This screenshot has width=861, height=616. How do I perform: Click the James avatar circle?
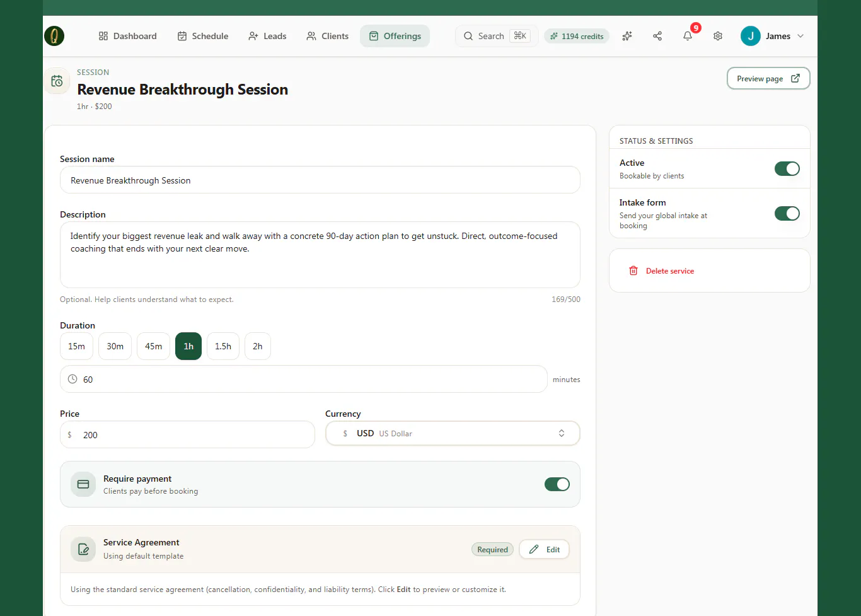coord(751,36)
